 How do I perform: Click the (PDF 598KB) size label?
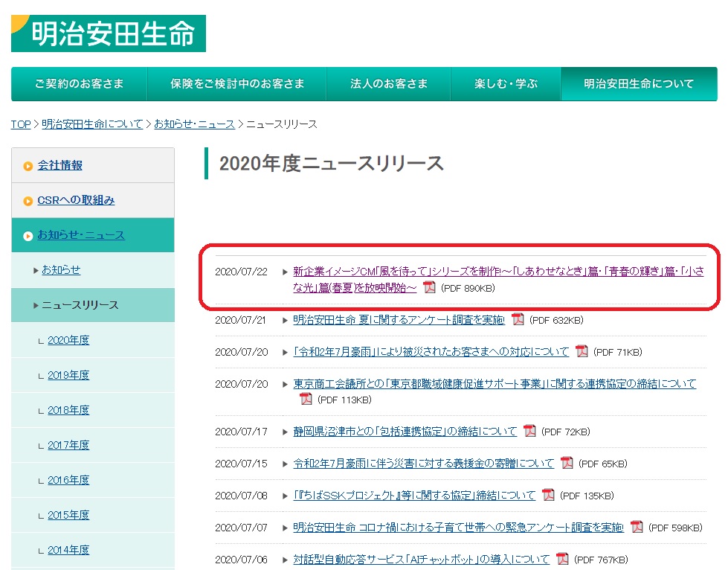pos(675,528)
